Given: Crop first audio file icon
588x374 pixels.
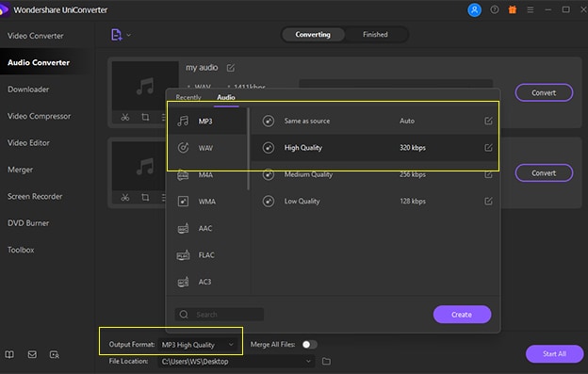Looking at the screenshot, I should pyautogui.click(x=145, y=118).
